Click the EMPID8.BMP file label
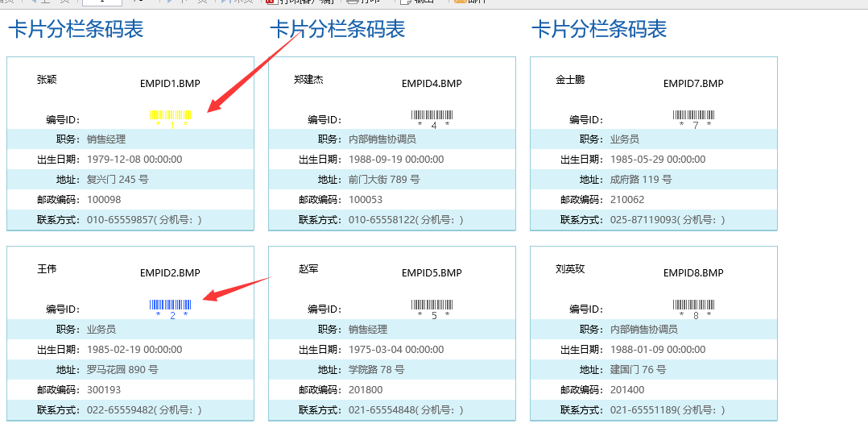Screen dimensions: 868x436 pyautogui.click(x=693, y=273)
